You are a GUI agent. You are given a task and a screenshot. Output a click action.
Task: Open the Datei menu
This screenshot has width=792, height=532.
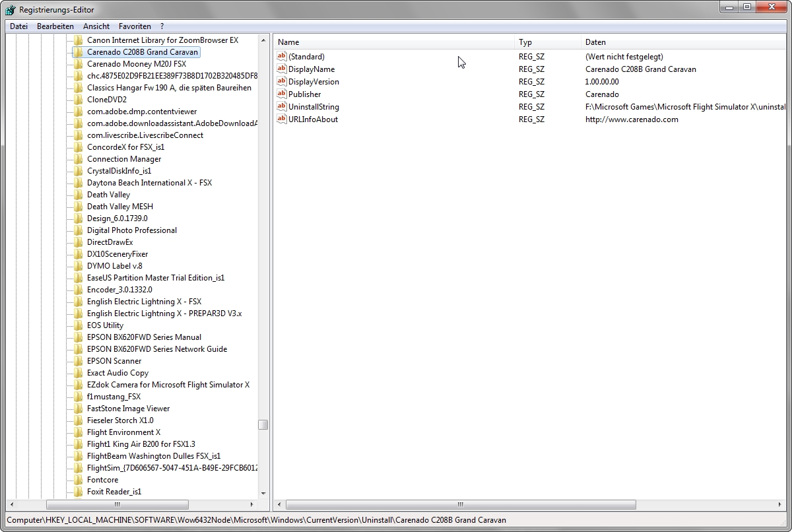pyautogui.click(x=18, y=26)
